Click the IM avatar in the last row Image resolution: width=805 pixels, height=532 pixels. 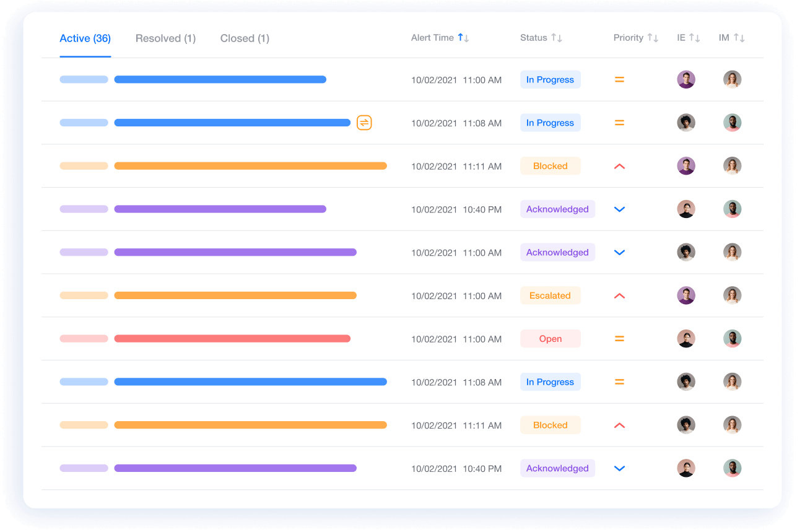point(732,468)
